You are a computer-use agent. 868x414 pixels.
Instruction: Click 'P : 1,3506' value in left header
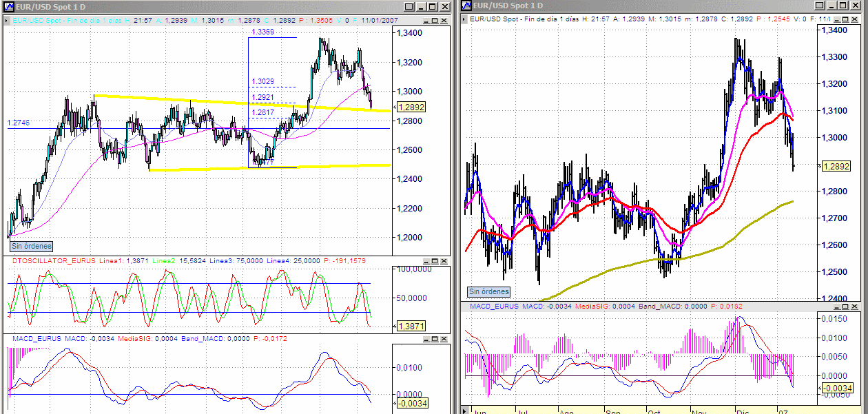coord(317,21)
